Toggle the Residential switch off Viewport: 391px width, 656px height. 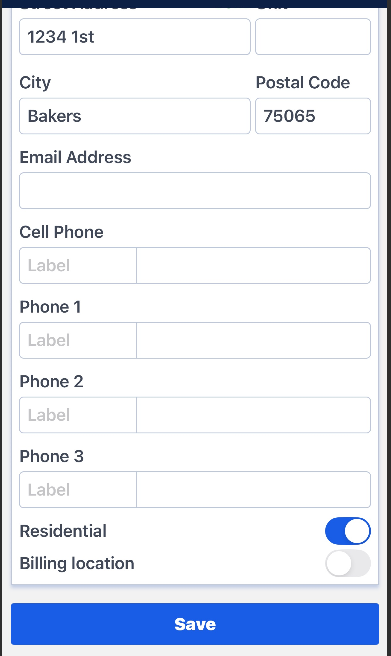tap(348, 531)
